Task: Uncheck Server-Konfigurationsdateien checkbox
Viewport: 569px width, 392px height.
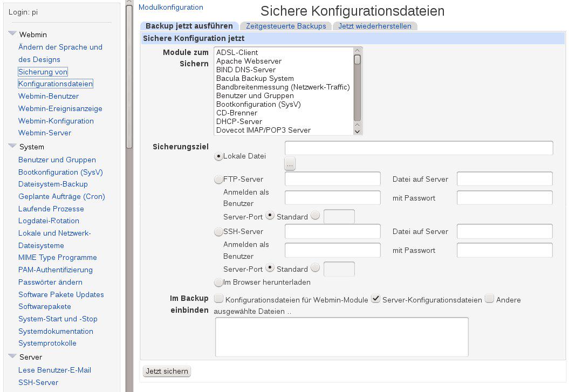Action: pyautogui.click(x=376, y=299)
